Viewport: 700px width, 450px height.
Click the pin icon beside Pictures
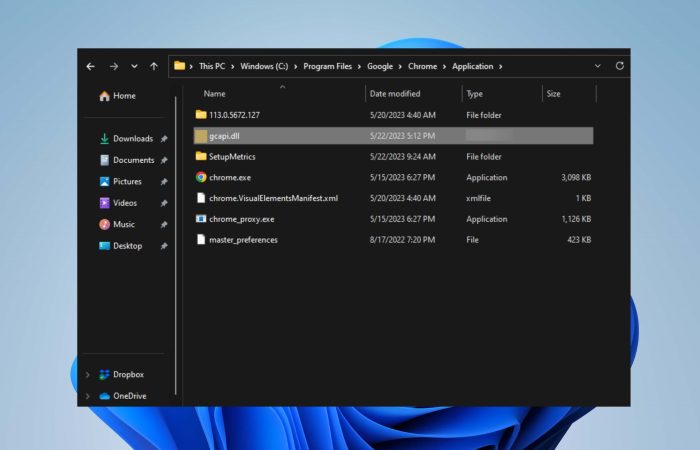[x=164, y=182]
